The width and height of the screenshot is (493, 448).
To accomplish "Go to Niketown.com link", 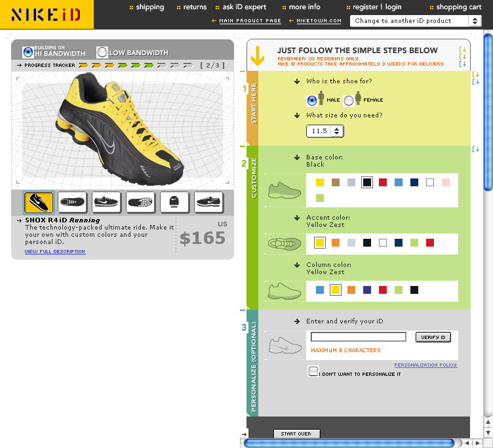I will (319, 21).
